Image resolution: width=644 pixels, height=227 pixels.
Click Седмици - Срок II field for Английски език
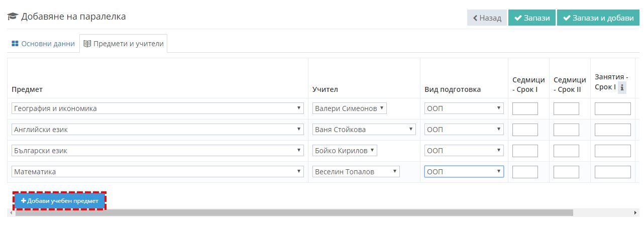click(566, 130)
